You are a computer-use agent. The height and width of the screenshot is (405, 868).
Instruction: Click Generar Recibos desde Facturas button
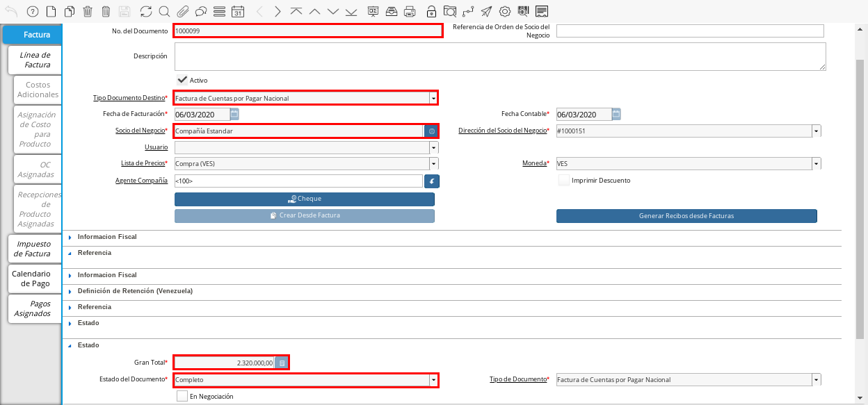pos(686,216)
